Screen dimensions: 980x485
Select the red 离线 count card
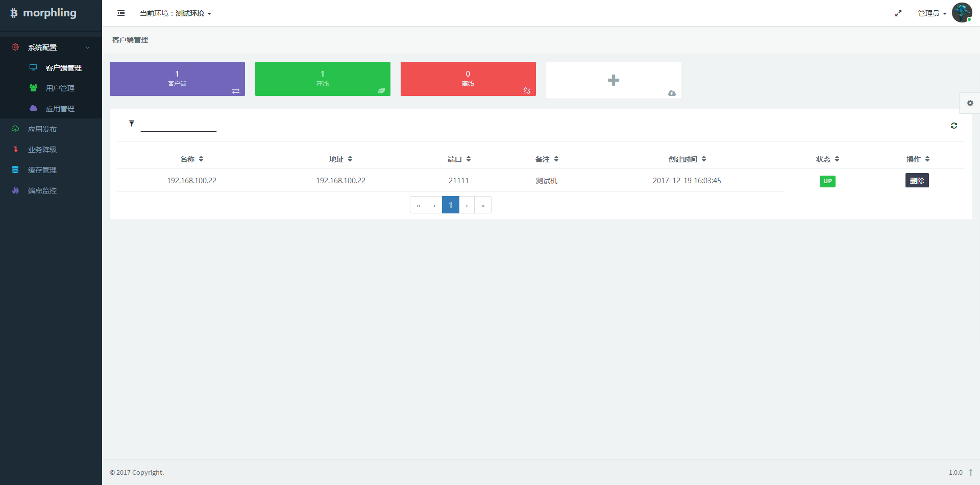point(468,79)
